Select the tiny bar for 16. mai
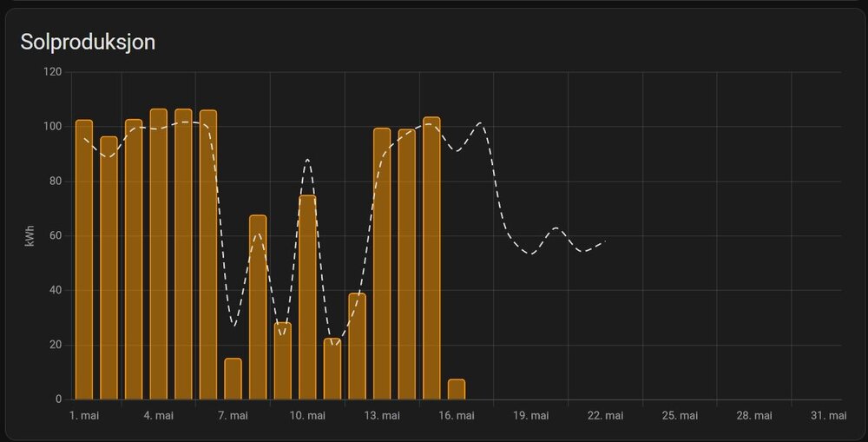 pos(457,390)
